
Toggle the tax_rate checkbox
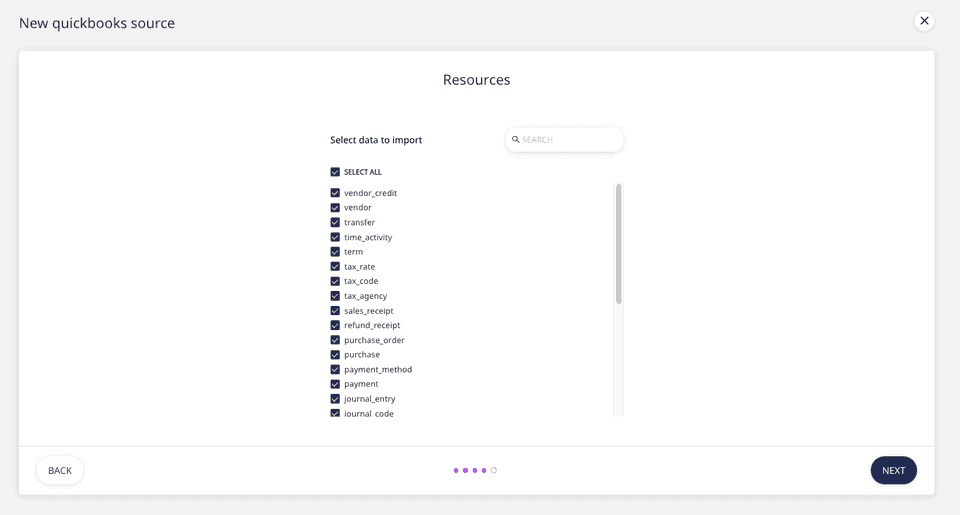[335, 266]
